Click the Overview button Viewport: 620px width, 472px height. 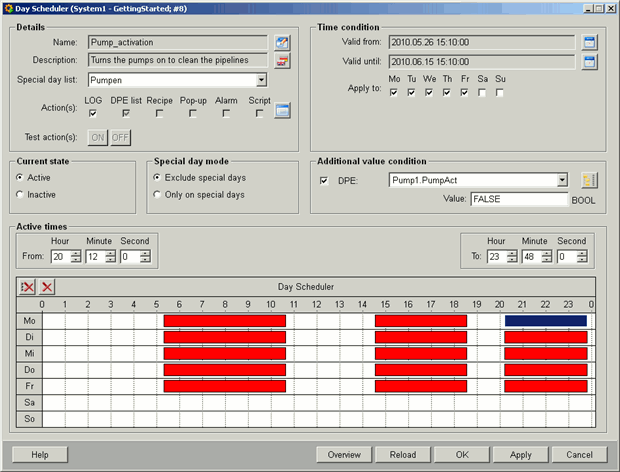click(344, 454)
